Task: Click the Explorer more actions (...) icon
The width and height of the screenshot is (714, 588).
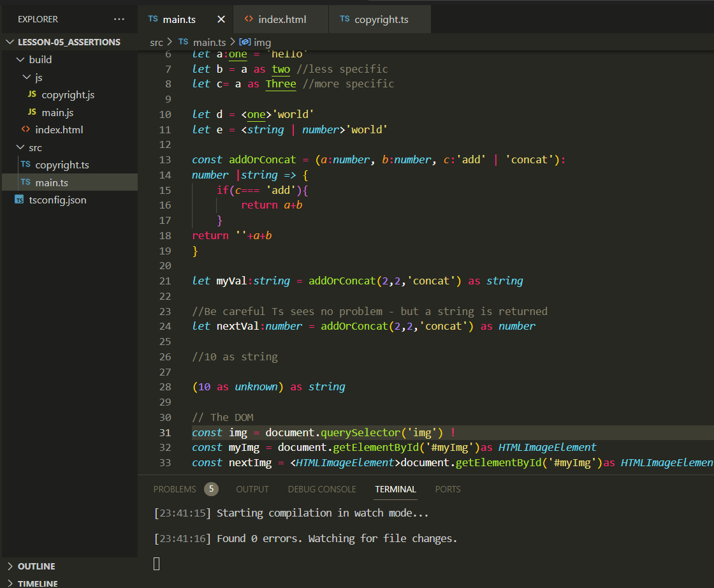Action: click(x=119, y=19)
